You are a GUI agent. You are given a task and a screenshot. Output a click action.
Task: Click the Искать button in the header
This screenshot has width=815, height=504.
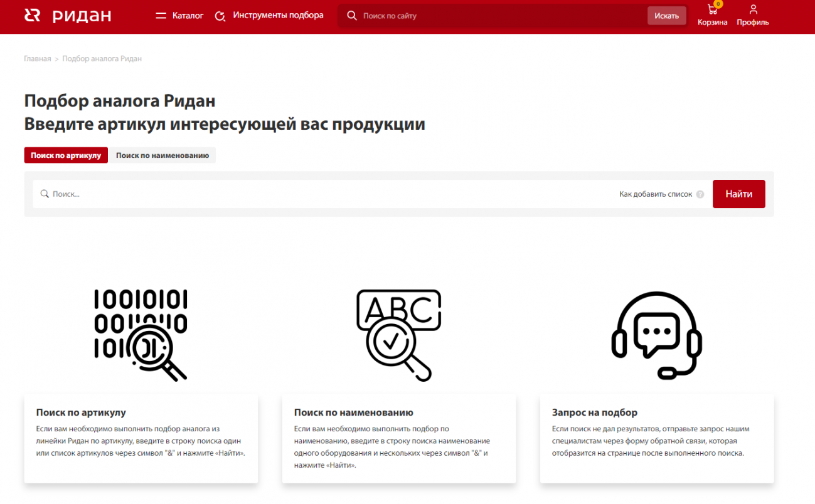click(666, 15)
